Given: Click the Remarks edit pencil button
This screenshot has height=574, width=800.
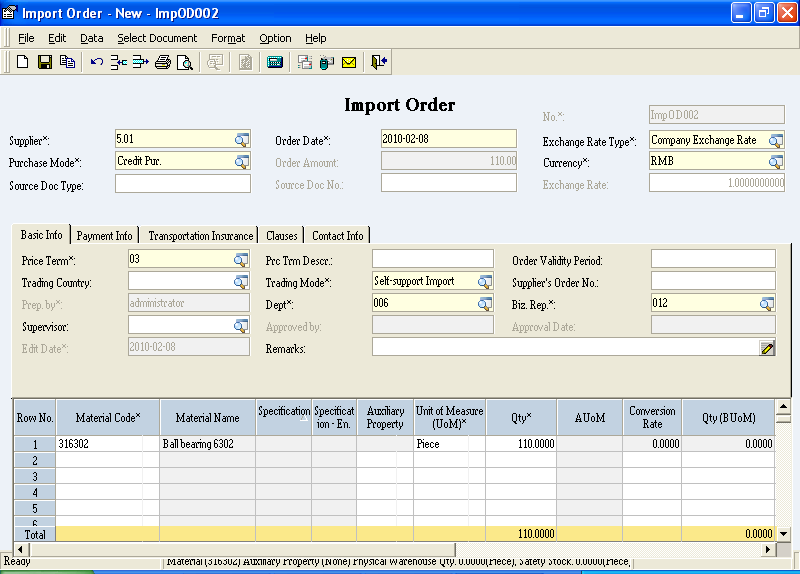Looking at the screenshot, I should [767, 348].
